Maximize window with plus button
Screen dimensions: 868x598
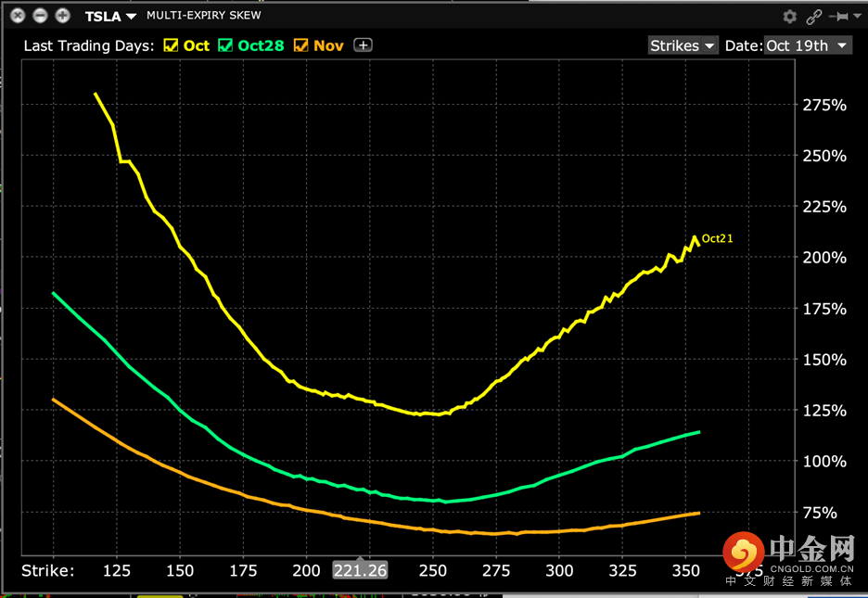[62, 16]
